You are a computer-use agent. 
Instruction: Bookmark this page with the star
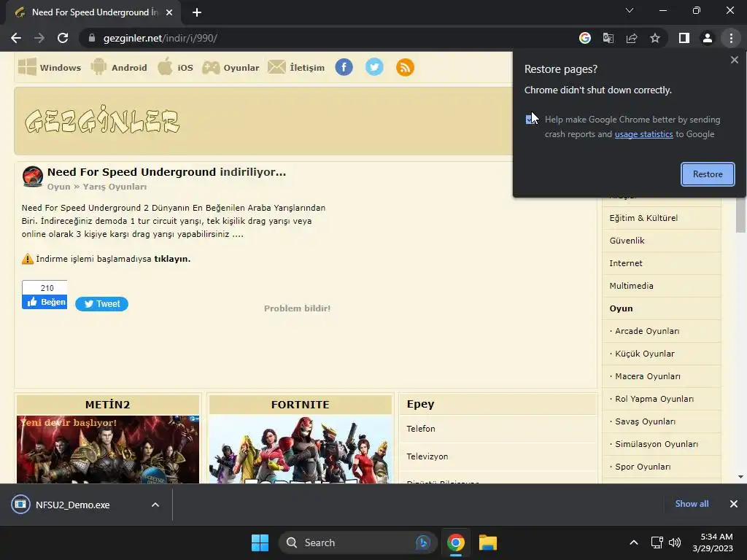(x=655, y=38)
